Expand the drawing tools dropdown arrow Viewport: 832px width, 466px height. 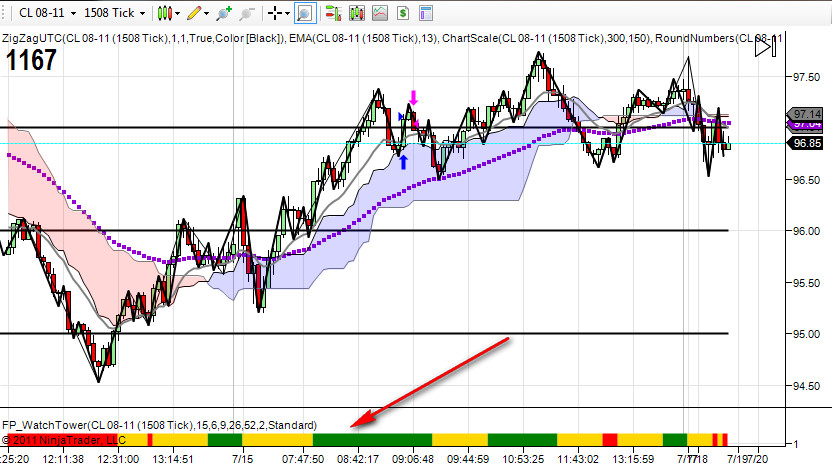click(x=206, y=13)
